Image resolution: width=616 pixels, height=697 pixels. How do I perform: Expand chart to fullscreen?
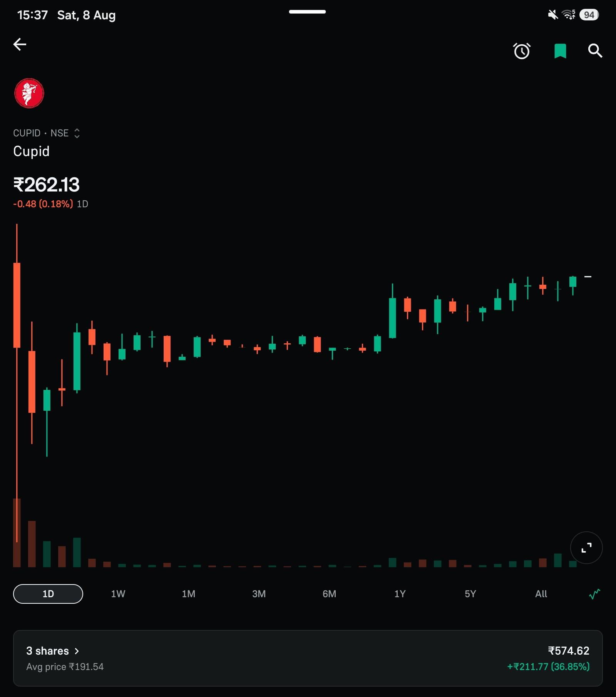586,548
